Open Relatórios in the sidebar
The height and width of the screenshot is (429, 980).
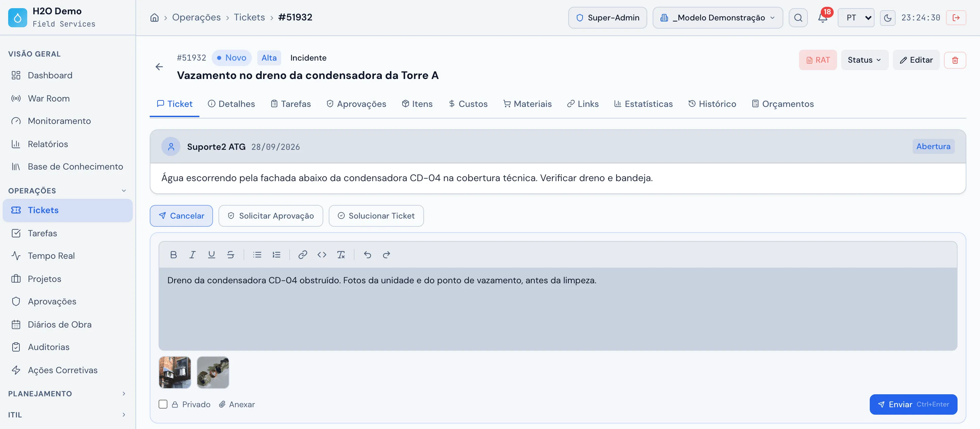68,144
